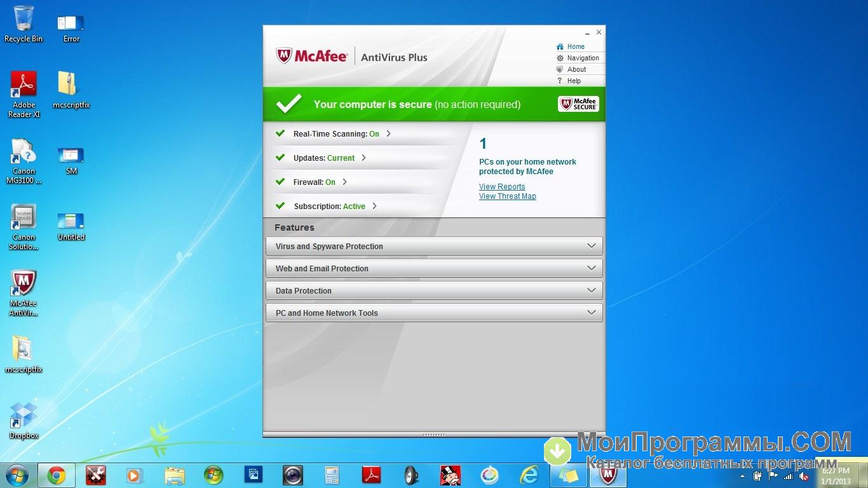Click the number 1 protected PCs count
This screenshot has width=868, height=488.
tap(483, 144)
